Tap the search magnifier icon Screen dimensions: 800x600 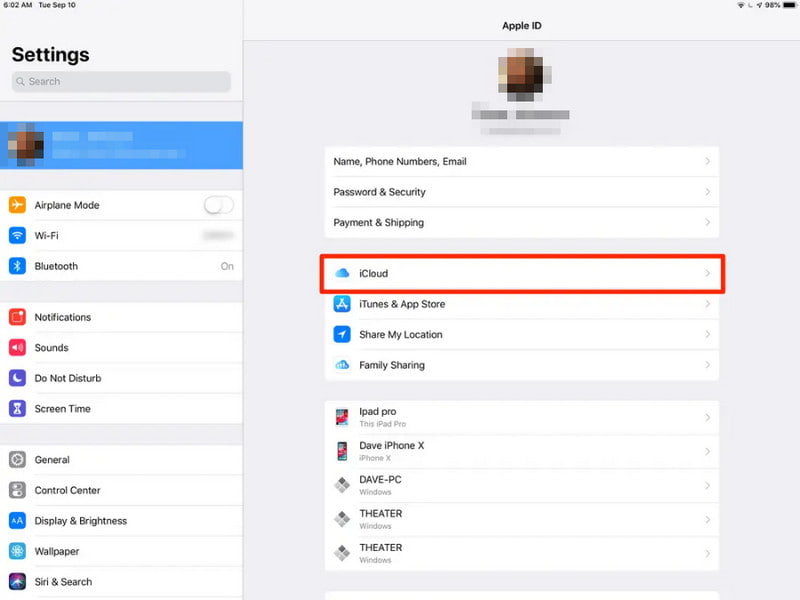point(20,82)
